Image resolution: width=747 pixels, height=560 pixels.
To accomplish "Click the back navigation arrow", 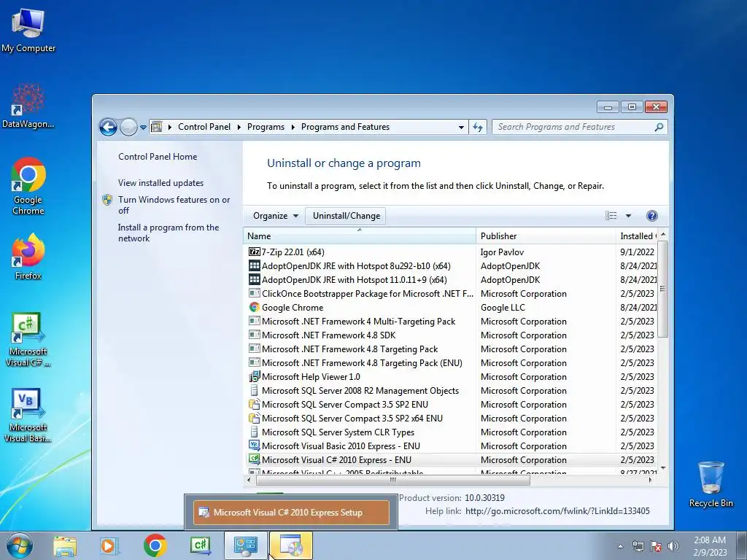I will click(x=108, y=127).
